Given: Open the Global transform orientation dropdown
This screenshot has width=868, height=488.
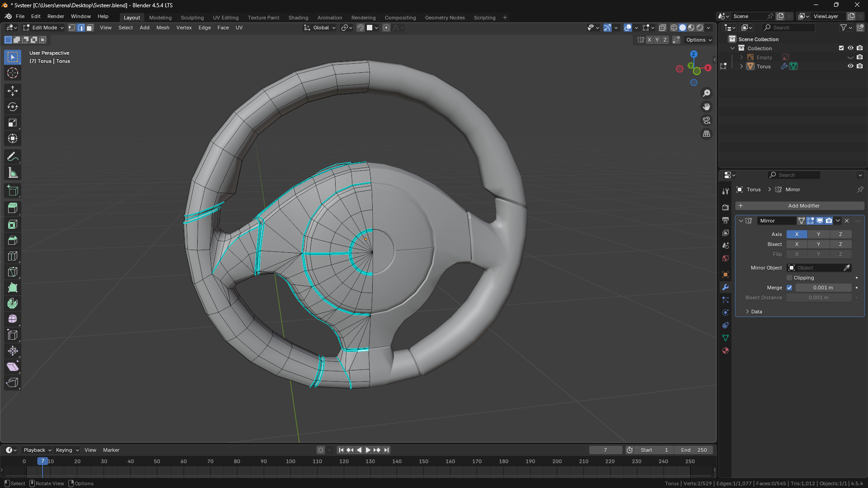Looking at the screenshot, I should coord(320,28).
